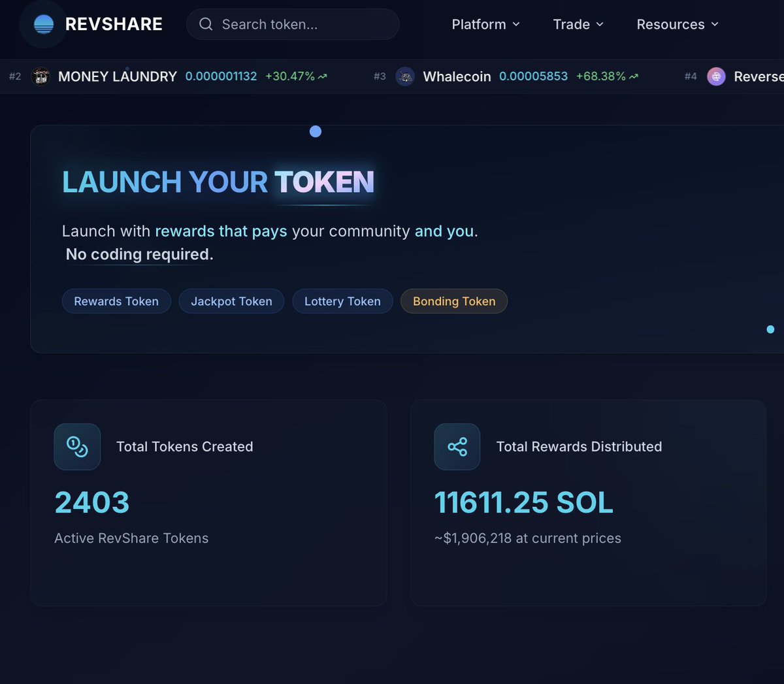Open the Trade dropdown menu
This screenshot has width=784, height=684.
click(578, 24)
